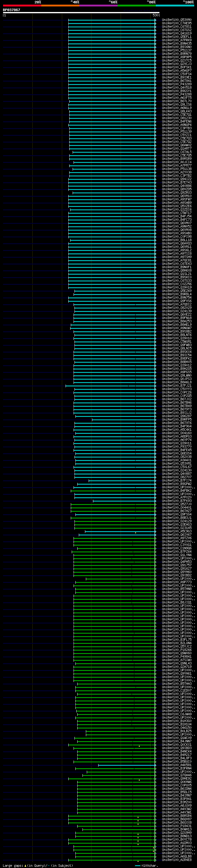Select the UniRef100_Q6VM10 label
The height and width of the screenshot is (868, 197).
tap(176, 196)
